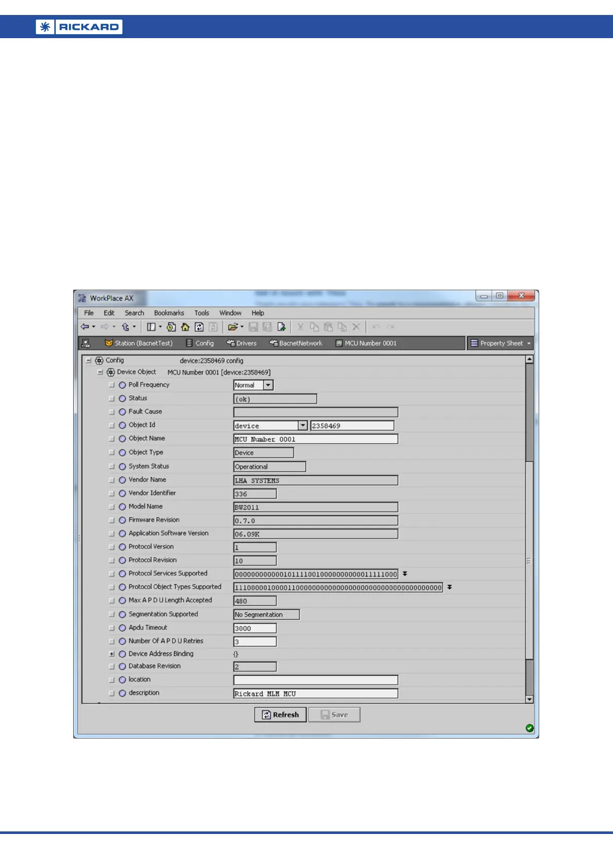This screenshot has width=613, height=868.
Task: Go to BacnetNetwork in path bar
Action: pyautogui.click(x=296, y=343)
